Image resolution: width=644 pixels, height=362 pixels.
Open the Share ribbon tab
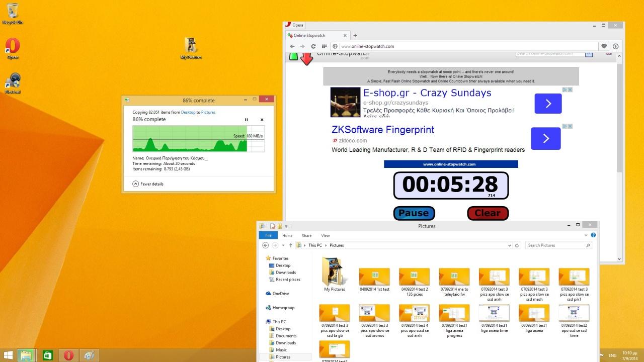[x=306, y=235]
